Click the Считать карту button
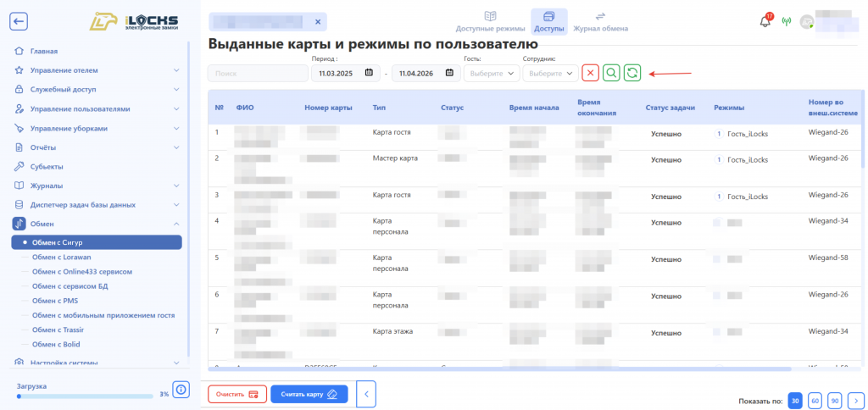Viewport: 868px width, 410px height. click(309, 395)
